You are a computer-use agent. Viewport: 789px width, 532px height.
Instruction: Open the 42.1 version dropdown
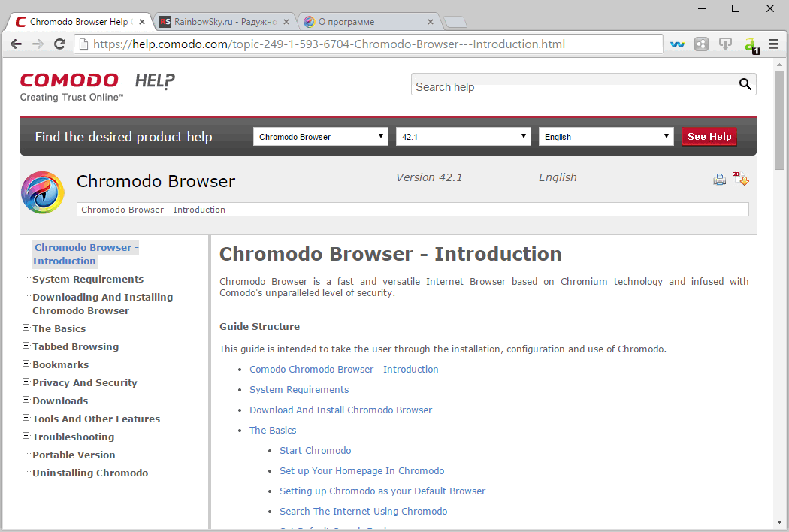point(464,137)
